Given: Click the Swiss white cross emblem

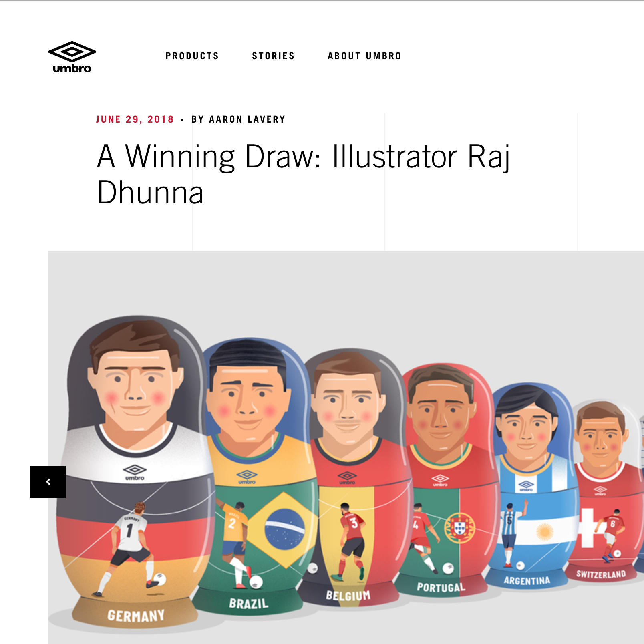Looking at the screenshot, I should (588, 528).
